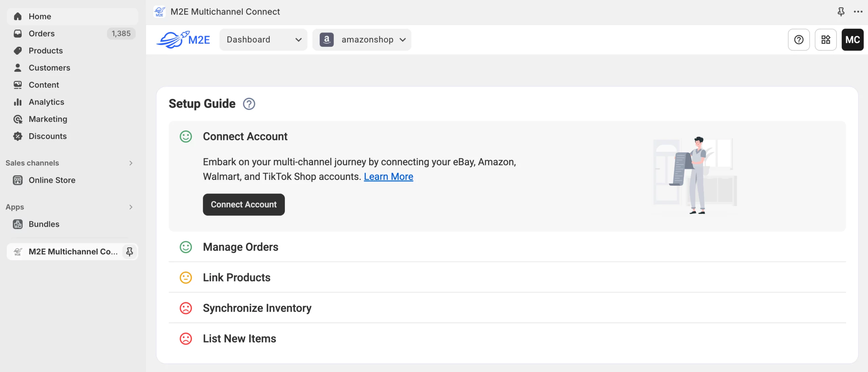This screenshot has height=372, width=868.
Task: Click the M2E rocket logo
Action: [x=183, y=40]
